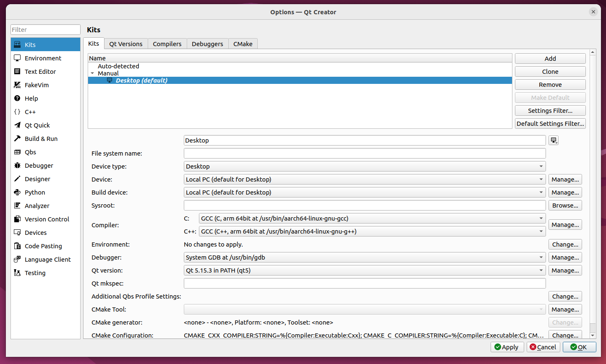Click Manage... next to Build device
606x364 pixels.
click(565, 192)
